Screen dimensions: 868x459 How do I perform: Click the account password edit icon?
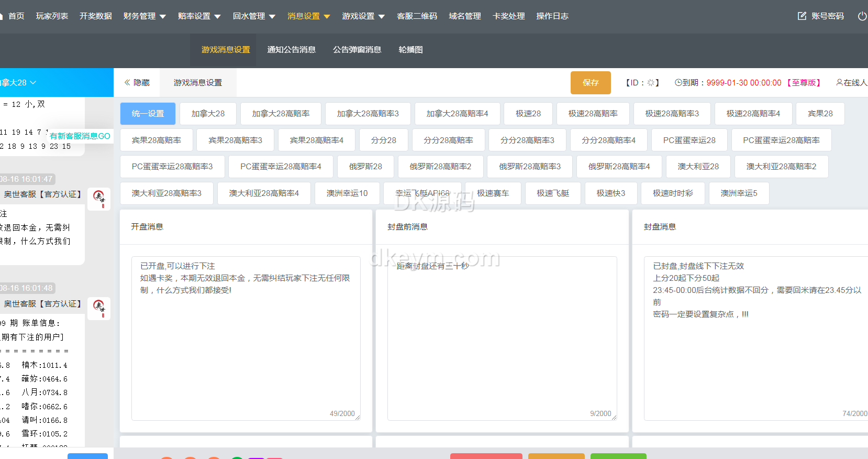(x=802, y=16)
